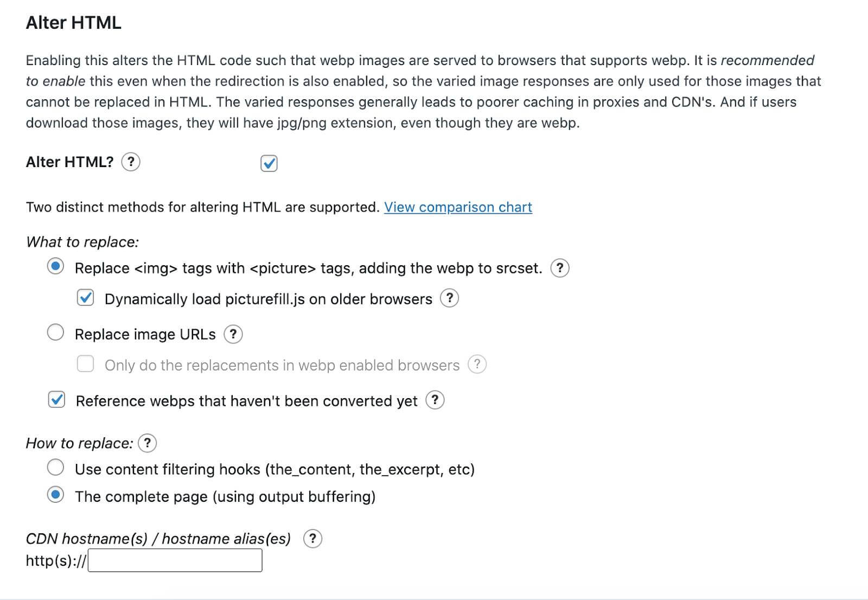868x600 pixels.
Task: Open the picturefill.js help tooltip
Action: pyautogui.click(x=450, y=298)
